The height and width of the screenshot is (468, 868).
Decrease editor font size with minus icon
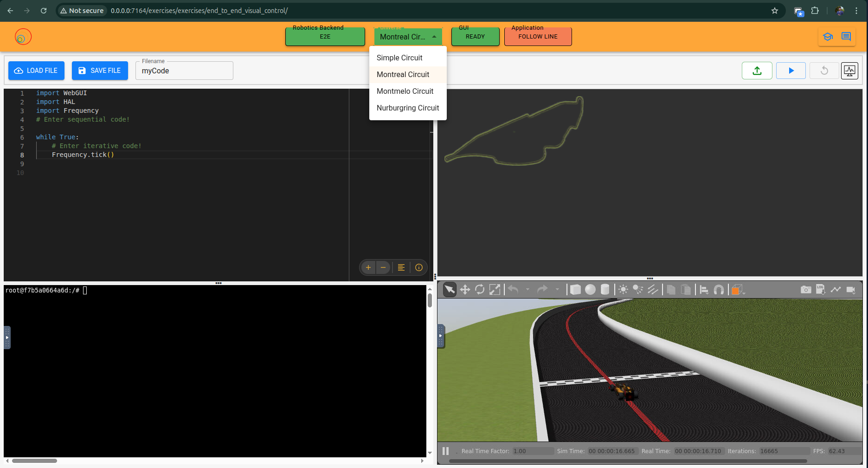[383, 267]
